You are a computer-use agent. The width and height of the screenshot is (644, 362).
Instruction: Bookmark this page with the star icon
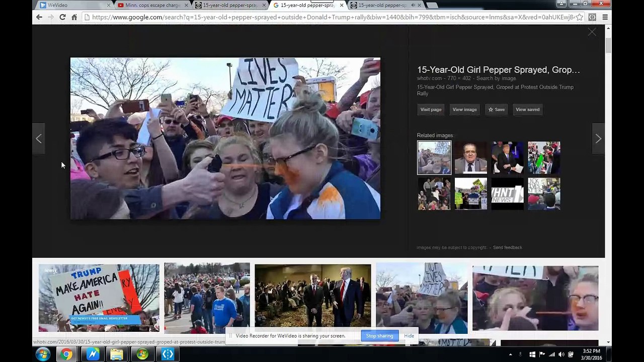coord(579,17)
